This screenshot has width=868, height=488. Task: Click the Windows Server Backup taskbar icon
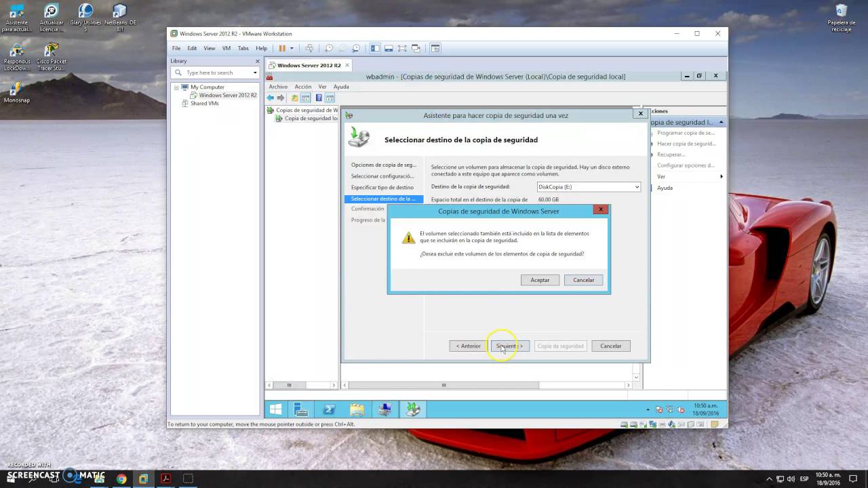tap(413, 409)
